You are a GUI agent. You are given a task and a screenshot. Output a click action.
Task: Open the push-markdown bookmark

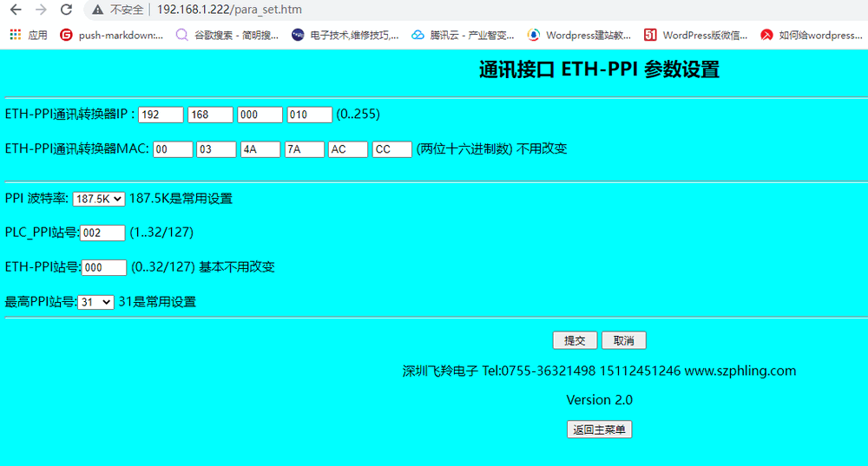(x=111, y=36)
